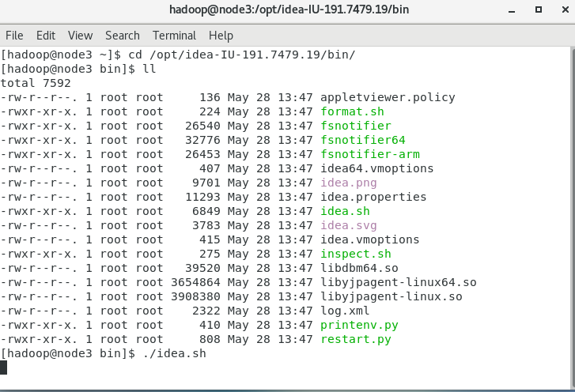The image size is (575, 392).
Task: Open the View menu
Action: pyautogui.click(x=80, y=36)
